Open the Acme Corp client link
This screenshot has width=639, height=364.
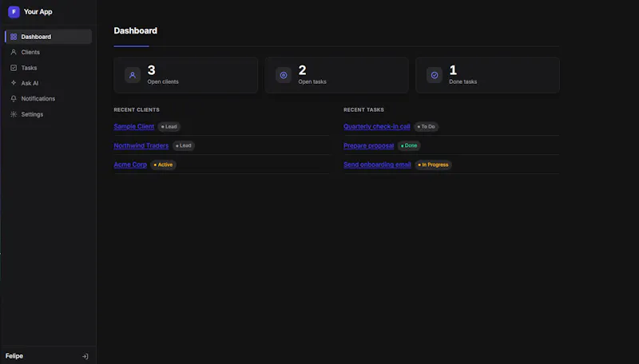coord(130,164)
